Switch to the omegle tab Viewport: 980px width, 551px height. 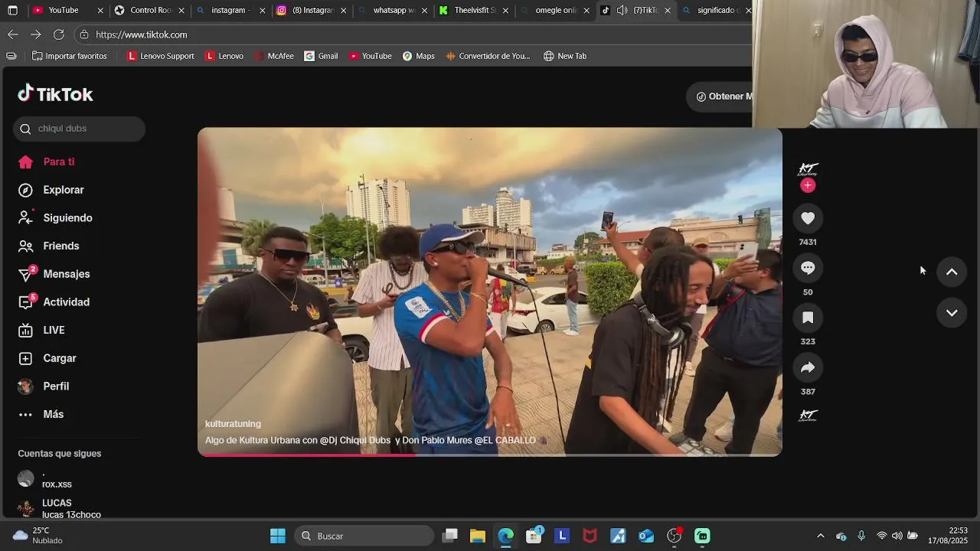pyautogui.click(x=554, y=11)
